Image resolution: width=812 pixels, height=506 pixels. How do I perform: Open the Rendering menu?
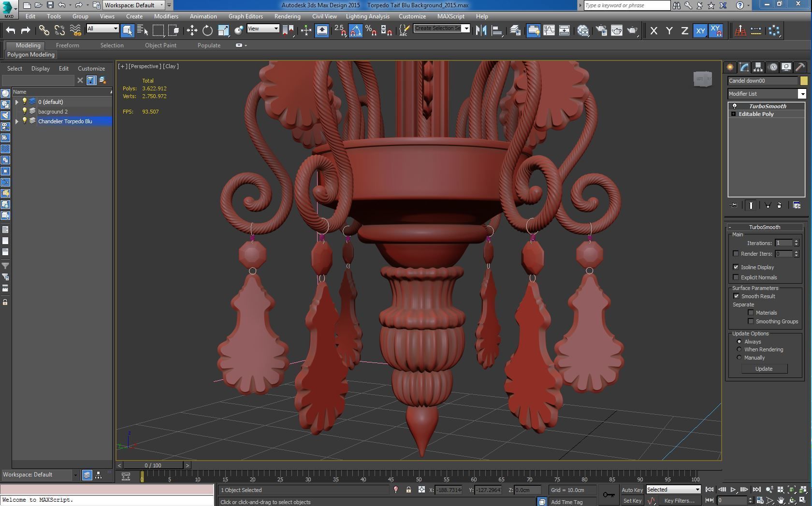[x=287, y=16]
